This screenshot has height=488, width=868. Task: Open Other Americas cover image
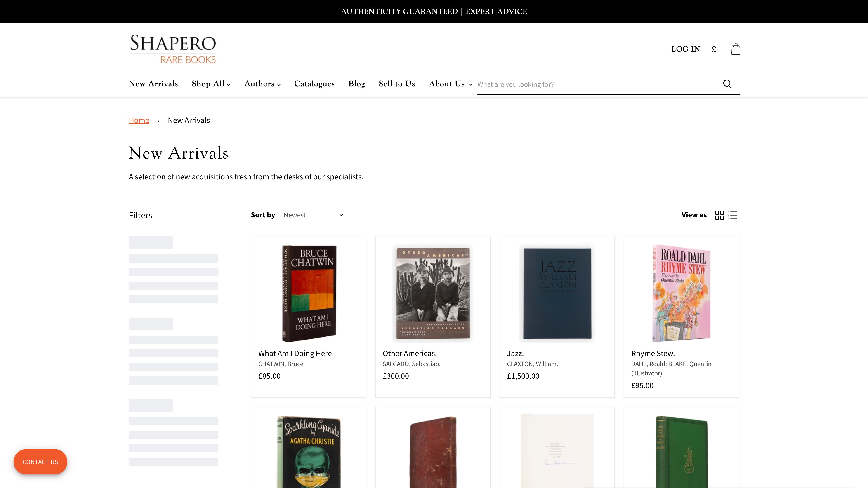[433, 293]
